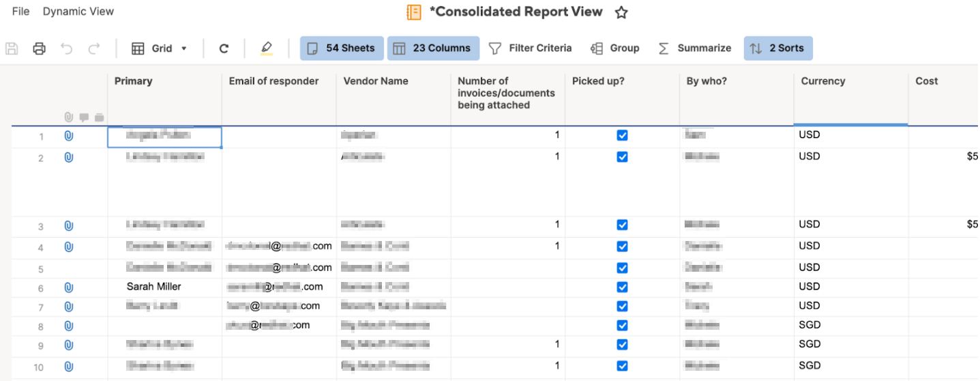Open Filter Criteria

[531, 48]
